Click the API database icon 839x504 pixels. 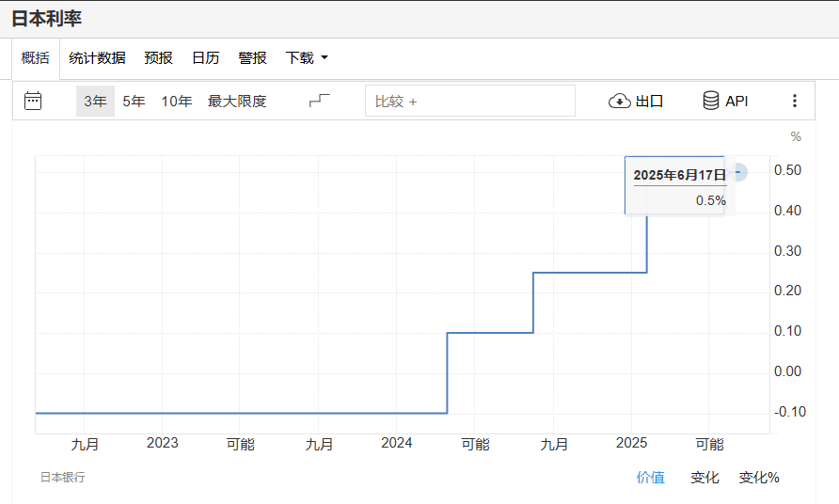pyautogui.click(x=710, y=101)
